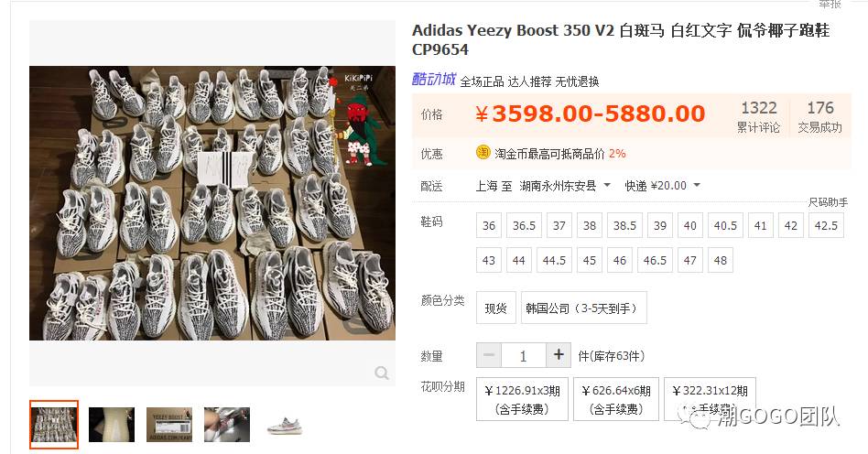View the single shoe side-view thumbnail
The height and width of the screenshot is (454, 868).
[285, 425]
